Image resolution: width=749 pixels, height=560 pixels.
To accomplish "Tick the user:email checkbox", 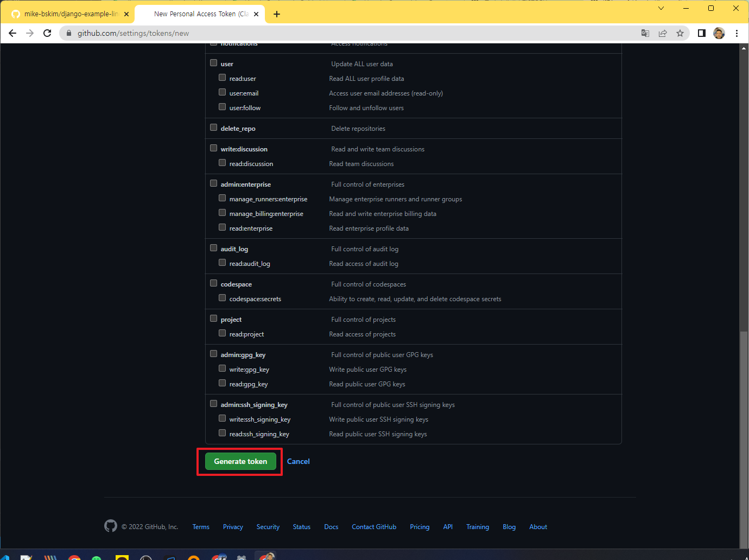I will point(223,92).
